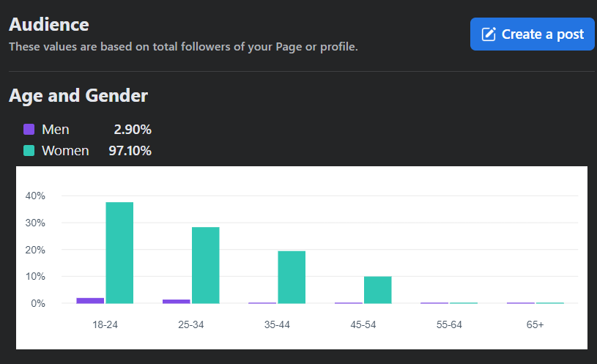
Task: Click the Men legend label
Action: pos(56,130)
